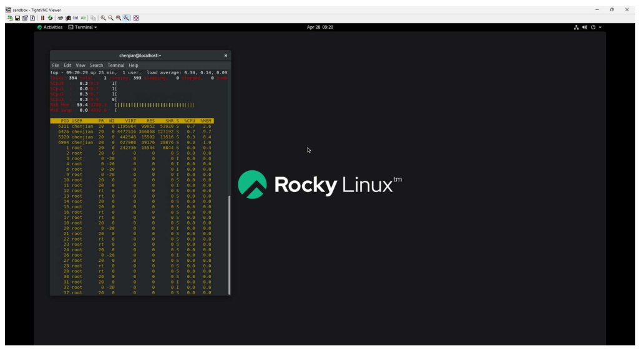
Task: Open the Search menu in Terminal
Action: 96,65
